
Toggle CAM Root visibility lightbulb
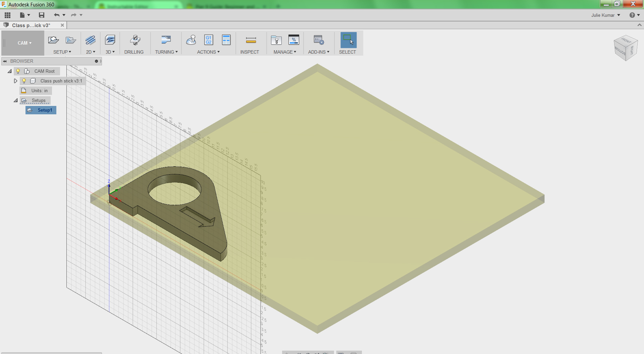18,71
